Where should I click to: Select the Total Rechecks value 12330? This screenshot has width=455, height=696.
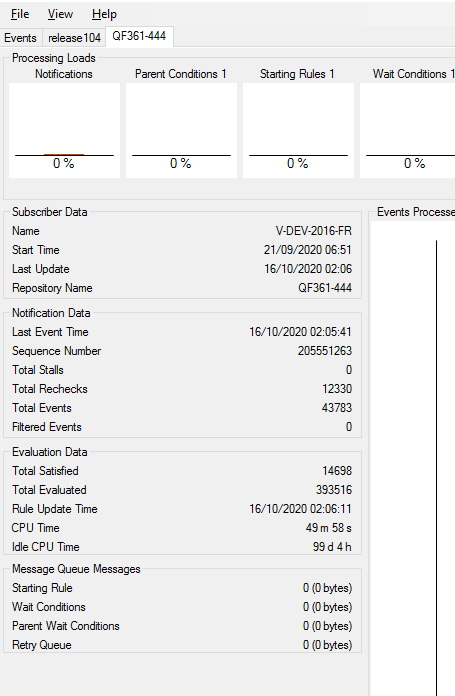point(337,389)
